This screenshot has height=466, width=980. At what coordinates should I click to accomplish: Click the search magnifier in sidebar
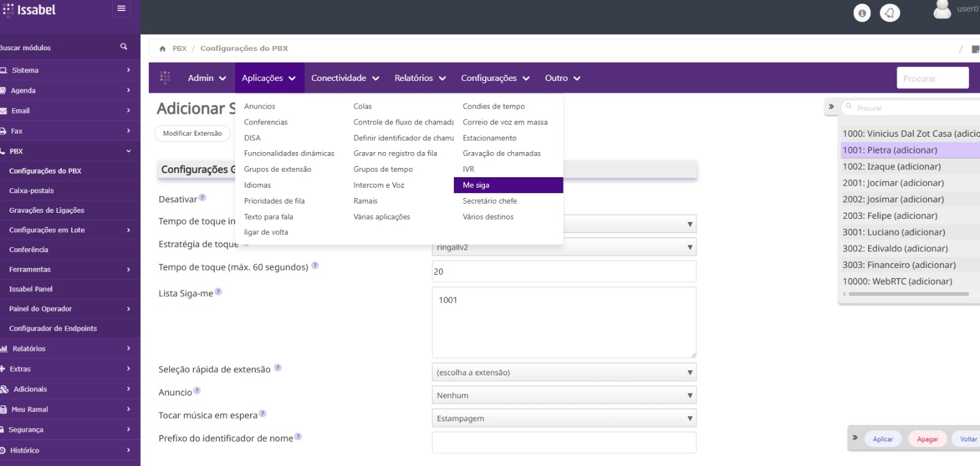(x=124, y=47)
